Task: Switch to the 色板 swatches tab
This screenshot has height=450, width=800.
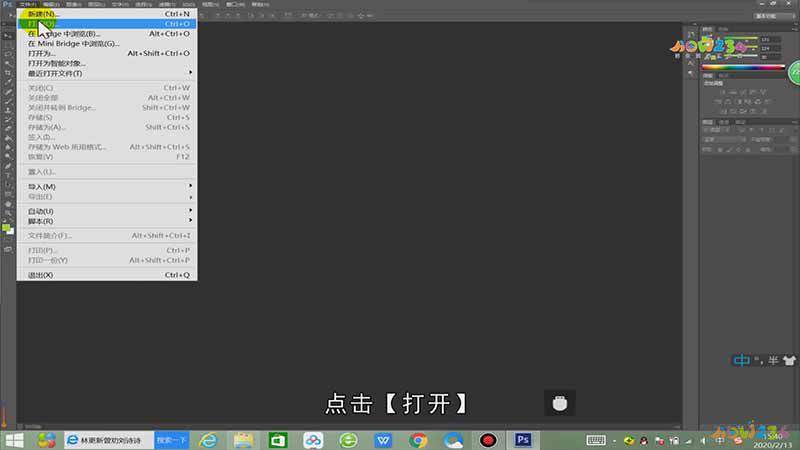Action: click(x=723, y=29)
